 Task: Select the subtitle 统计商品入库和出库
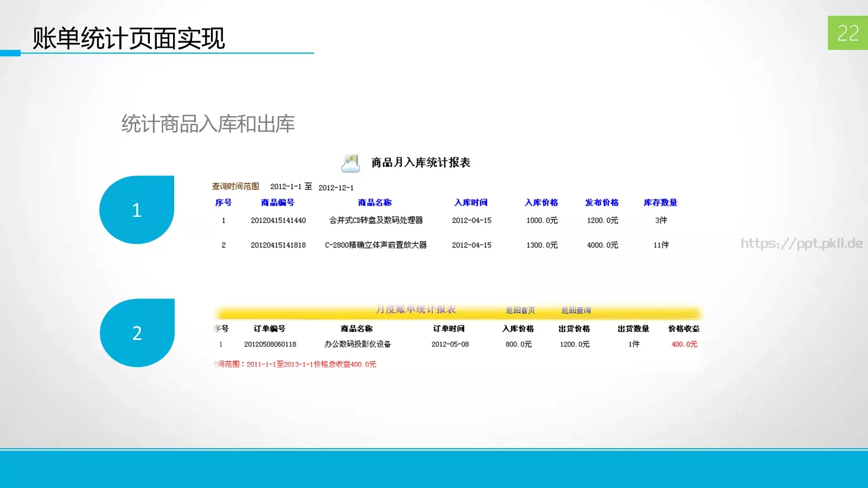click(x=208, y=124)
